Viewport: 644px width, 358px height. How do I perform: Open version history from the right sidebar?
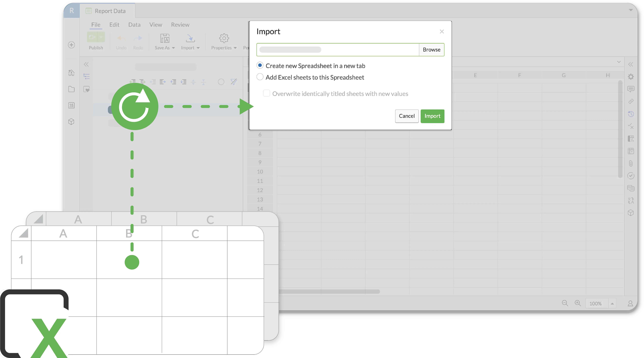tap(631, 114)
